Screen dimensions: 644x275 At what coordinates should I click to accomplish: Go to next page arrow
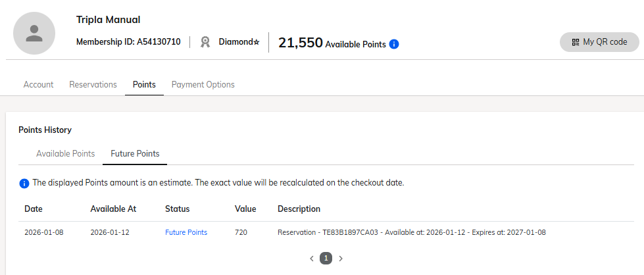tap(341, 259)
